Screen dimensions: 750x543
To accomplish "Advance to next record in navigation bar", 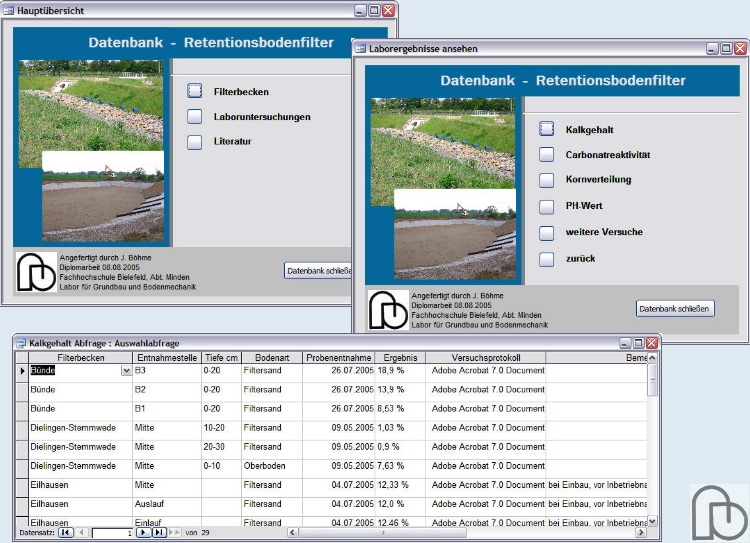I will [143, 533].
